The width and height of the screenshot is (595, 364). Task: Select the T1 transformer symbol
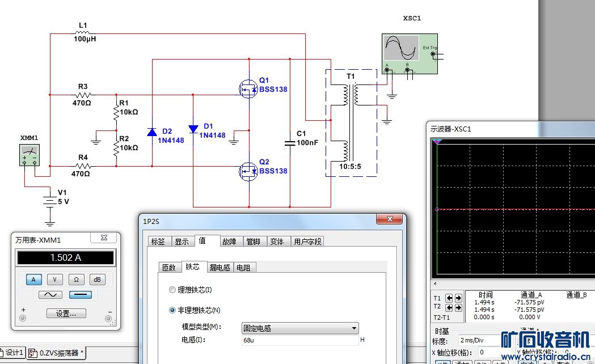coord(351,123)
